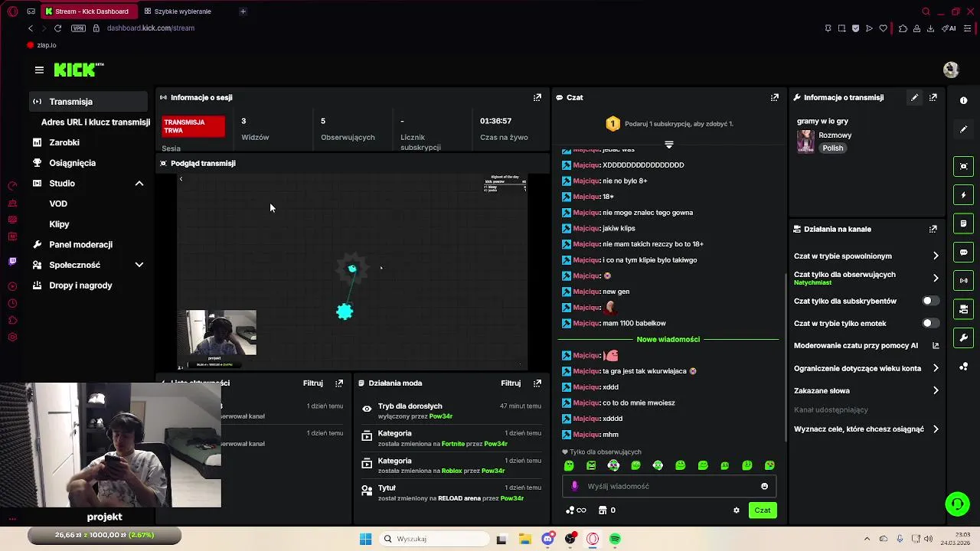The image size is (980, 551).
Task: Toggle the lightning bolt widget icon
Action: pyautogui.click(x=963, y=195)
